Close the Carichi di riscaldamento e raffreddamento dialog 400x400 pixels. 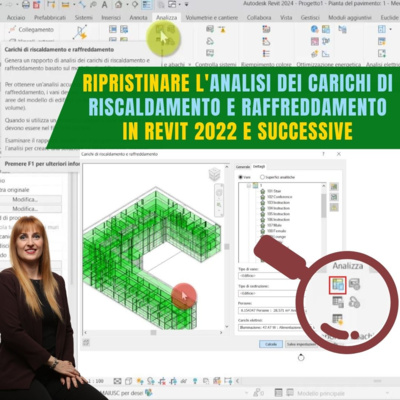[339, 154]
